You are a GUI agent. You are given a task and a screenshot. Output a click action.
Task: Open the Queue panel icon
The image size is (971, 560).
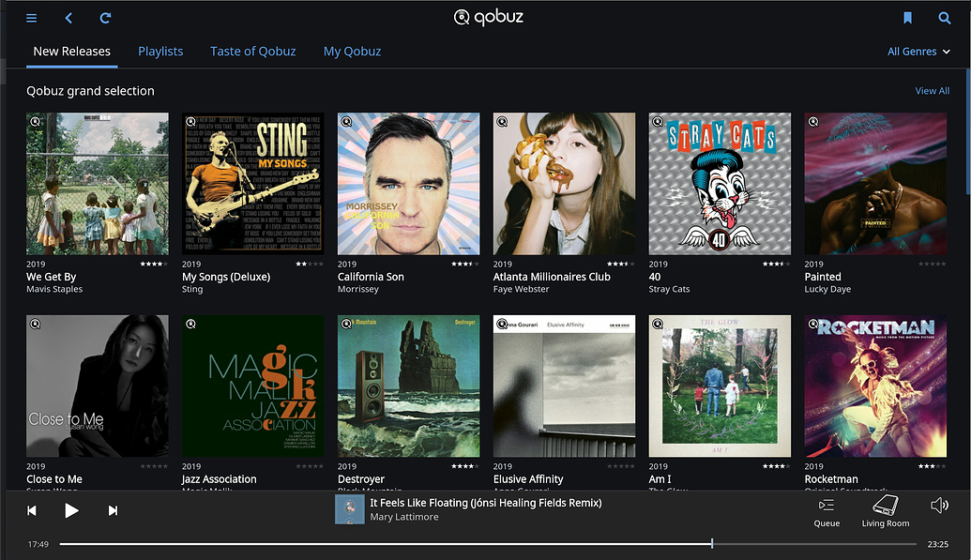click(x=827, y=505)
